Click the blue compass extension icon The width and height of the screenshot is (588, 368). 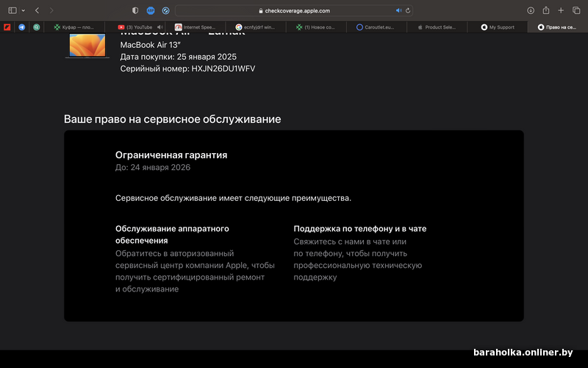coord(165,10)
